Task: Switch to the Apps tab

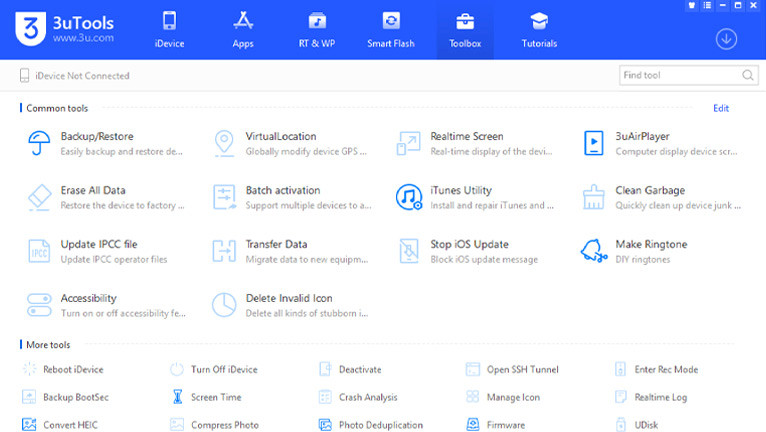Action: (243, 30)
